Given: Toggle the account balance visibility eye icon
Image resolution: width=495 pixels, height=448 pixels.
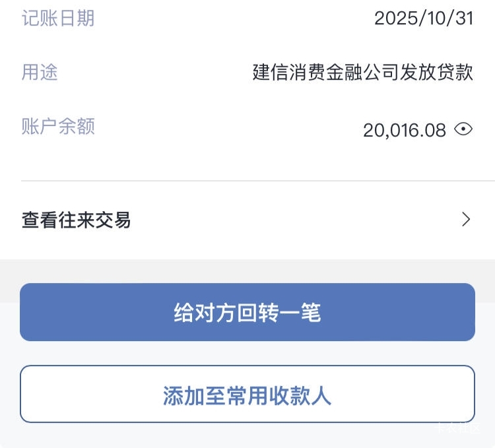Looking at the screenshot, I should click(x=464, y=129).
